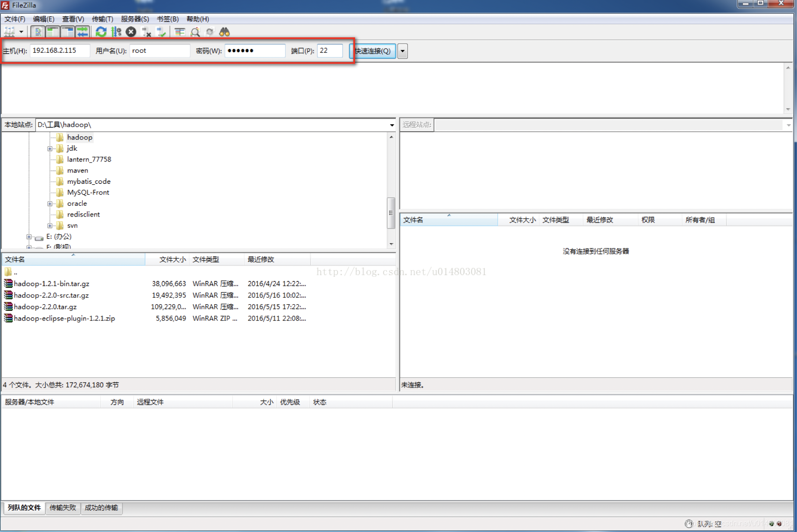Open directory listing filters dialog
Image resolution: width=797 pixels, height=532 pixels.
pyautogui.click(x=180, y=32)
